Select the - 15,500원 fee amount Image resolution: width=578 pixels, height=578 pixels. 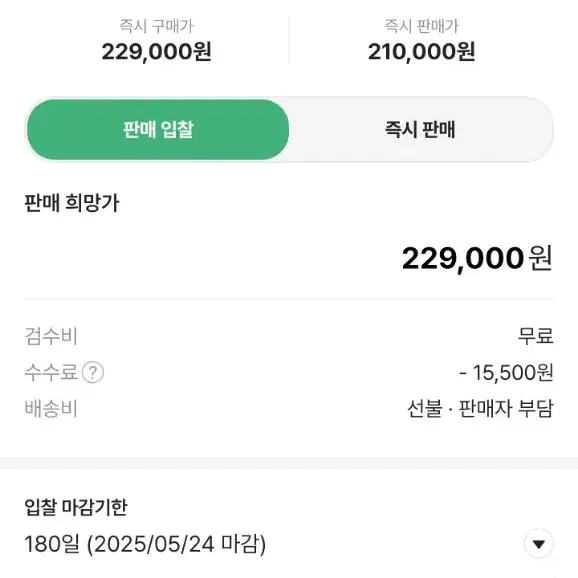[x=506, y=372]
